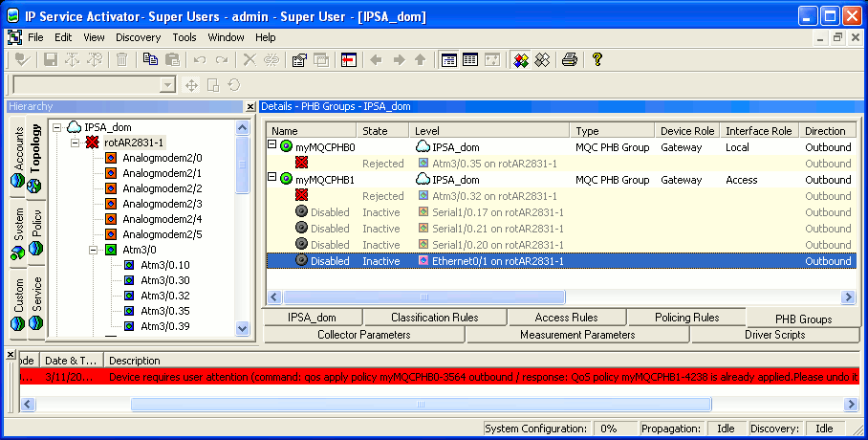Collapse the myMQCPHB0 group row
868x440 pixels.
[x=271, y=144]
